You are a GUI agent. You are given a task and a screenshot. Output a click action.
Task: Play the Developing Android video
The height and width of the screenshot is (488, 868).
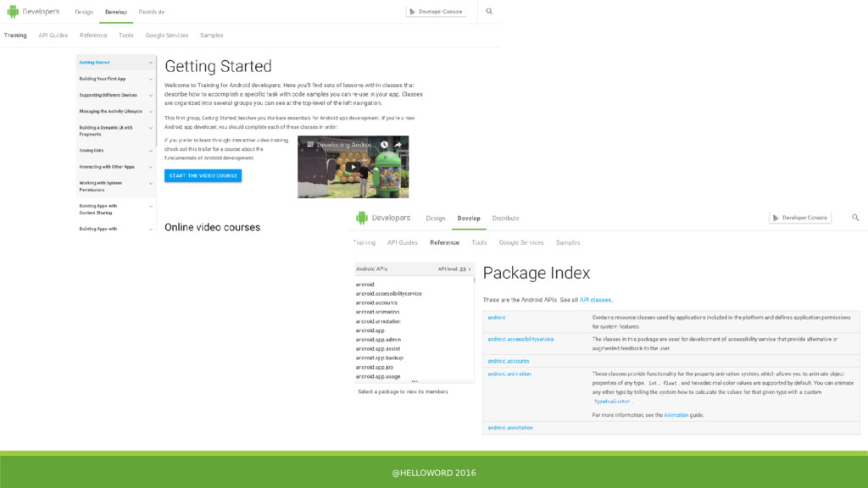[x=353, y=167]
